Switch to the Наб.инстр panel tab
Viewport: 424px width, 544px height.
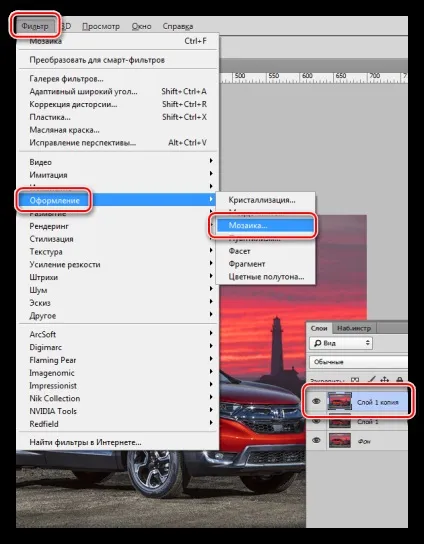coord(354,328)
